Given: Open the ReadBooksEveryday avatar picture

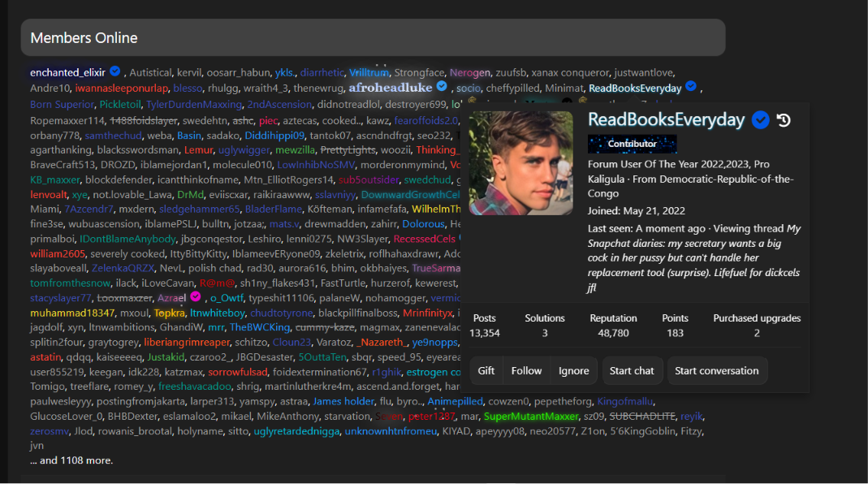Looking at the screenshot, I should pyautogui.click(x=521, y=162).
